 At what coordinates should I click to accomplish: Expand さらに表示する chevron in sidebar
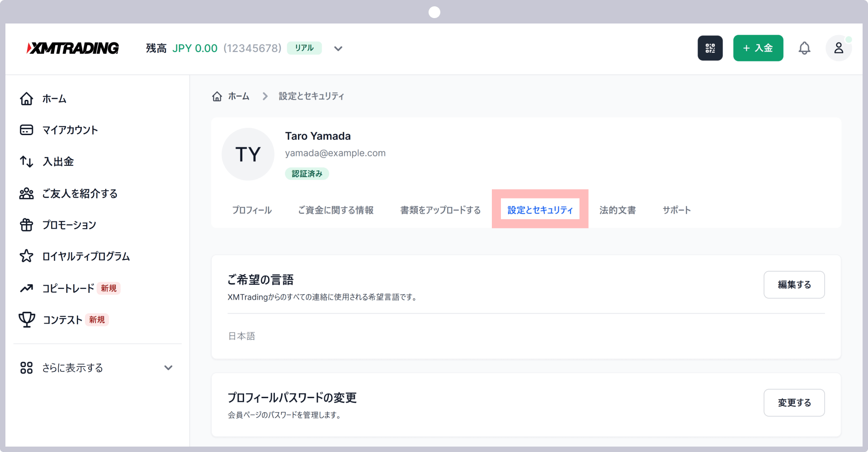point(168,367)
